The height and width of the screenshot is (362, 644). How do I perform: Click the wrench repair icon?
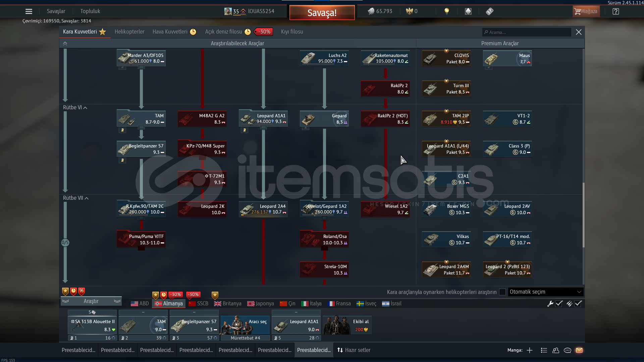click(x=550, y=304)
